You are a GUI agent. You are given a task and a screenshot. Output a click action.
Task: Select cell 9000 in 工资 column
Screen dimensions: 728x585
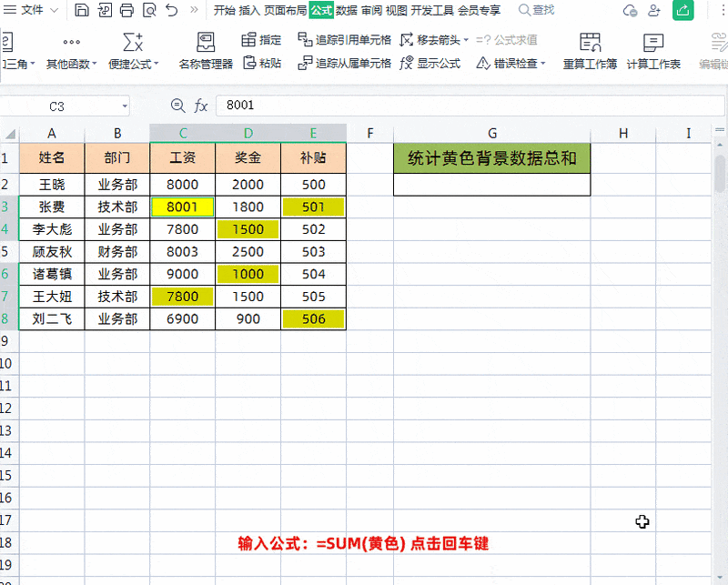[x=183, y=274]
